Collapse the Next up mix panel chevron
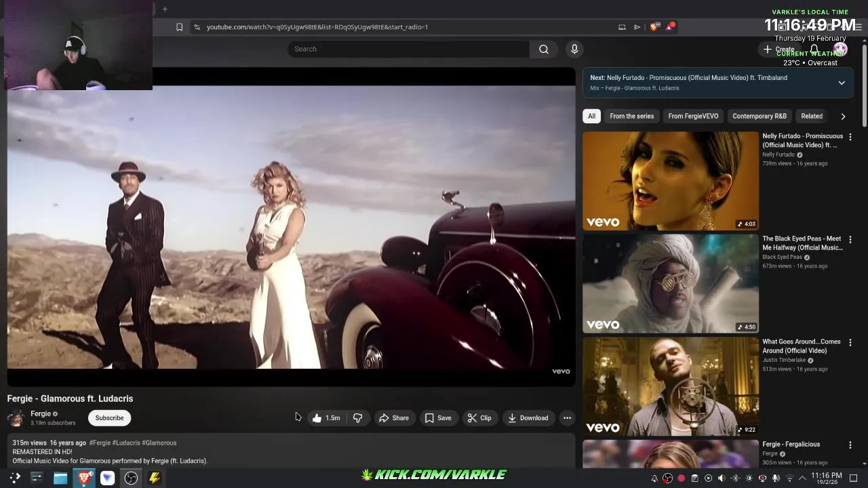 click(x=842, y=83)
